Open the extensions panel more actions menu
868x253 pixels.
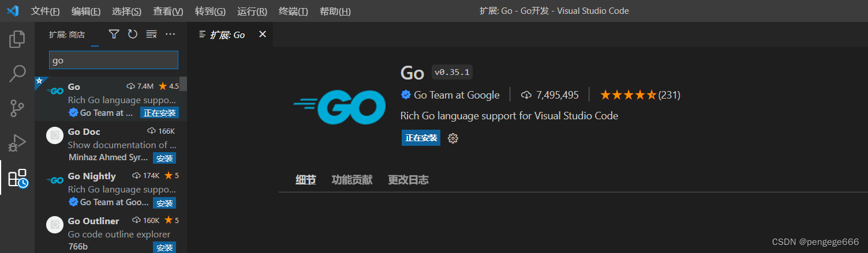click(x=170, y=35)
